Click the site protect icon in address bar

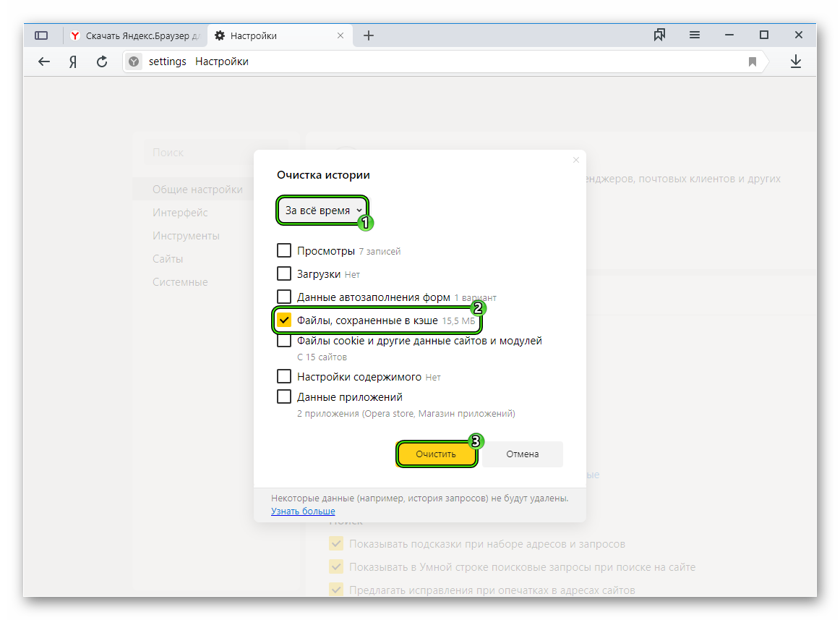click(x=134, y=61)
